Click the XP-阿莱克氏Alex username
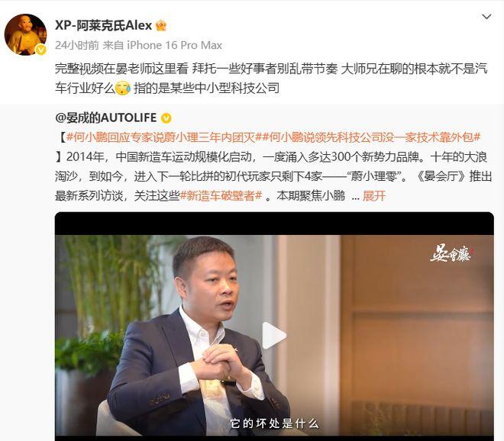Screen dimensions: 504x441 (103, 25)
